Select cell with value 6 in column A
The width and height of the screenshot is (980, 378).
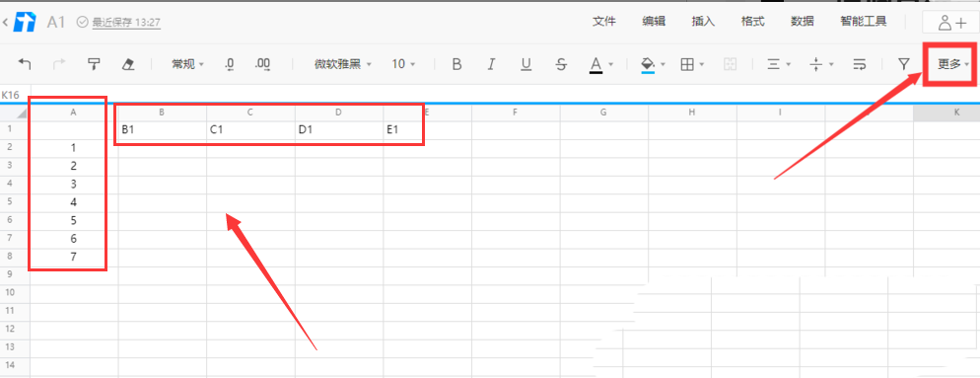coord(74,239)
